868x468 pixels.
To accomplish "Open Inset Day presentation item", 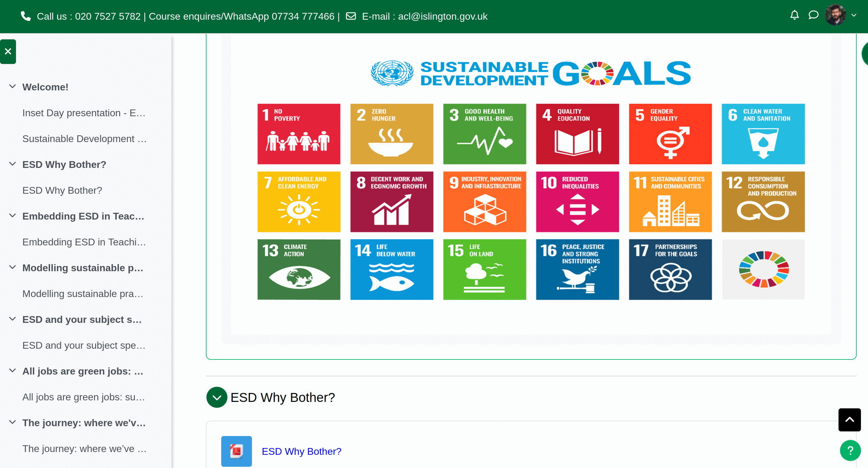I will (x=84, y=113).
